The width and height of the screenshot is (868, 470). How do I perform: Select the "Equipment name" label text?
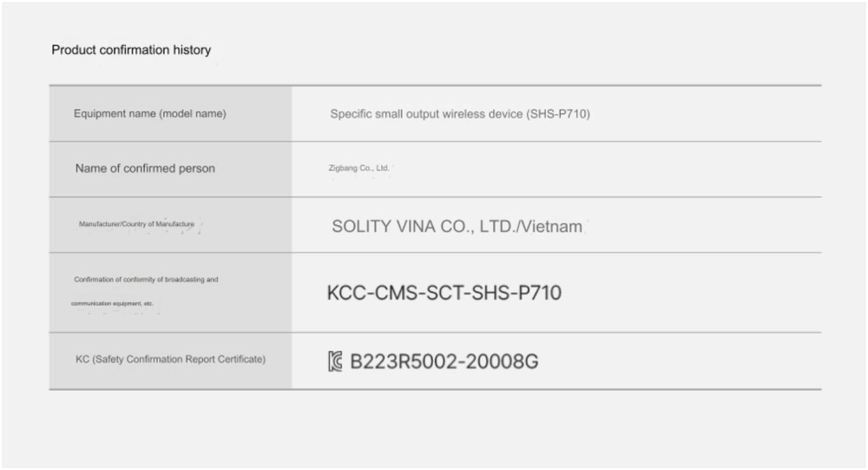pos(114,114)
